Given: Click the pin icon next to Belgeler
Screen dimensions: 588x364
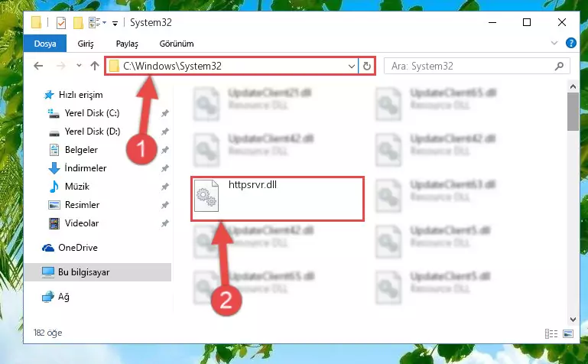Looking at the screenshot, I should (164, 150).
